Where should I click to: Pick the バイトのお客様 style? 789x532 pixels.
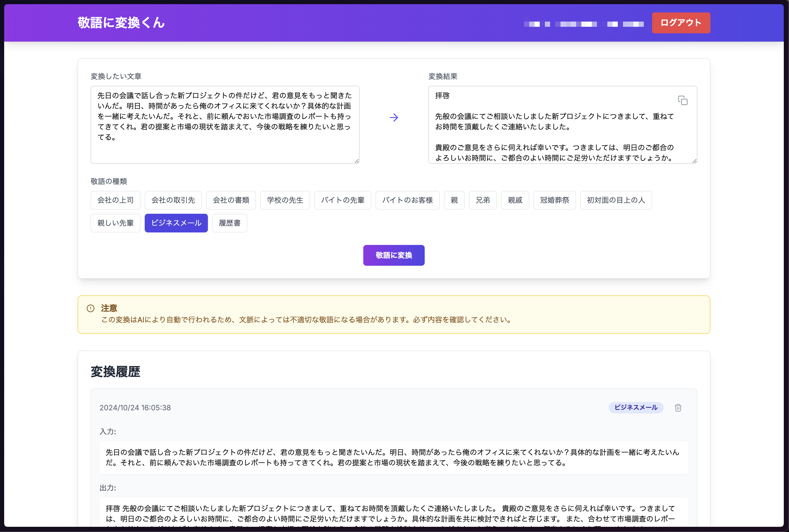[408, 200]
